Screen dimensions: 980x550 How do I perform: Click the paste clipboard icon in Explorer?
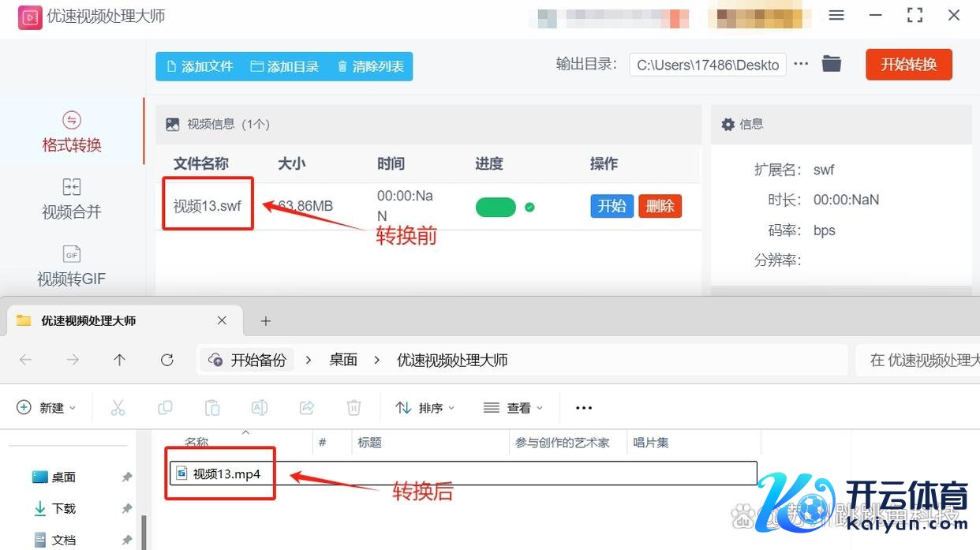pos(212,407)
